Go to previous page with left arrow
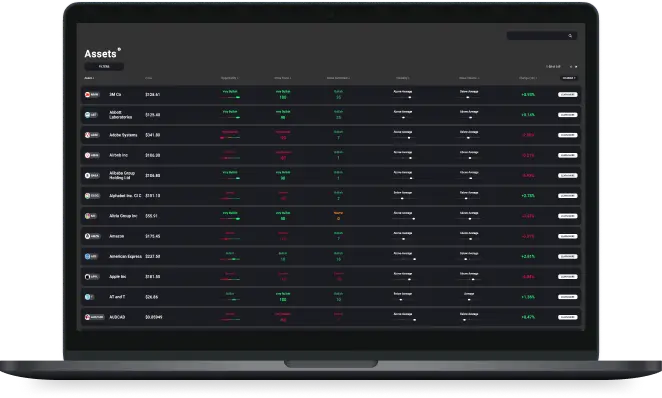Viewport: 662px width, 398px height. [x=571, y=67]
